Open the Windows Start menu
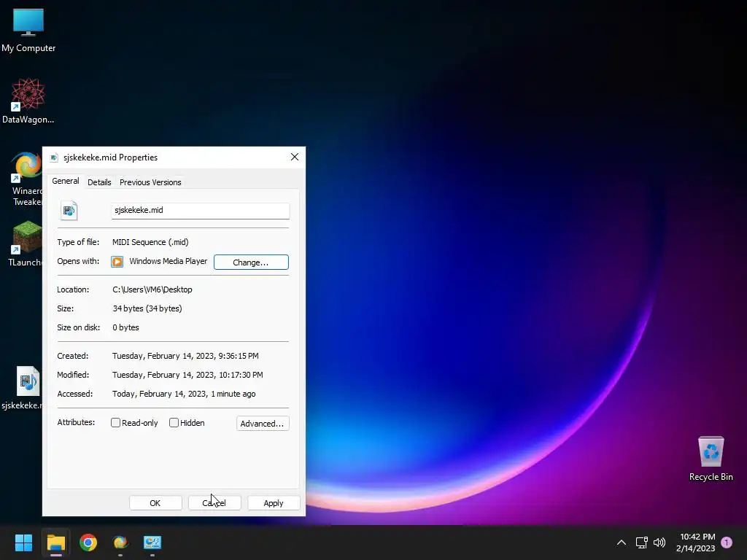The image size is (747, 560). [23, 542]
